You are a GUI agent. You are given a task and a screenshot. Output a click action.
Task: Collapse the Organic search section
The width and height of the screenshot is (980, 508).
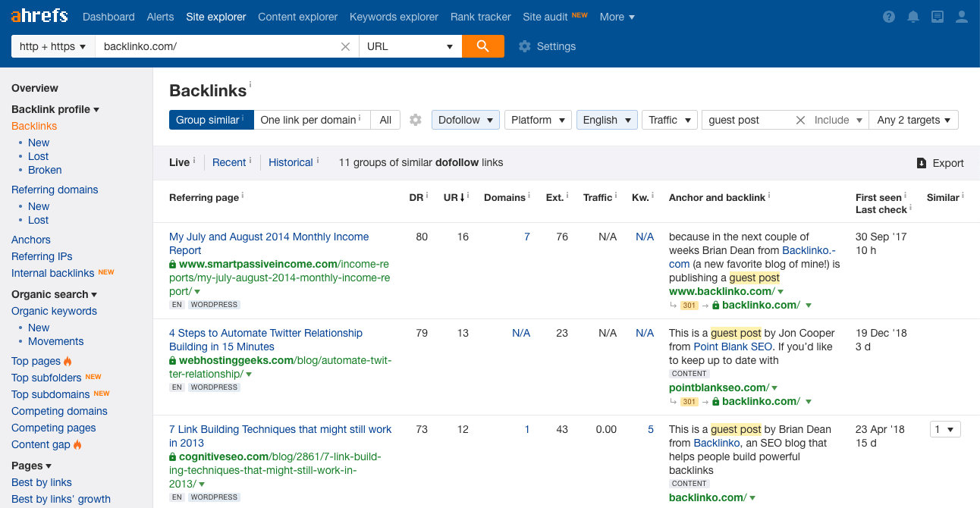(x=55, y=294)
